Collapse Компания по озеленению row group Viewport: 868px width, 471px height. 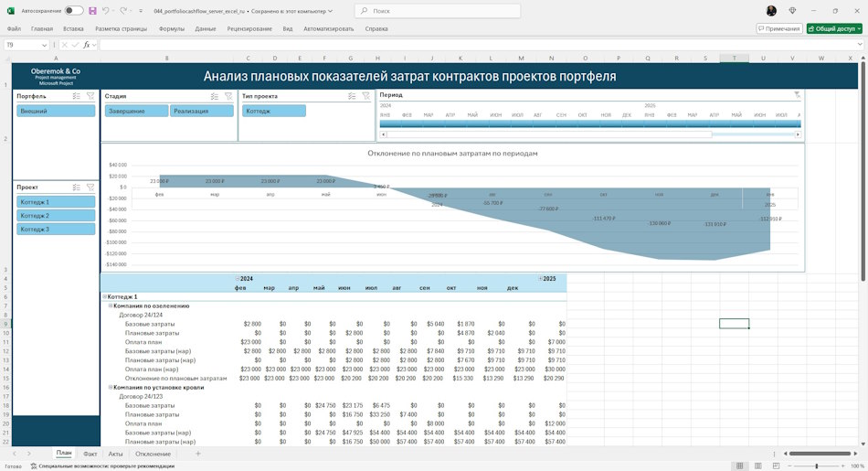pos(111,305)
